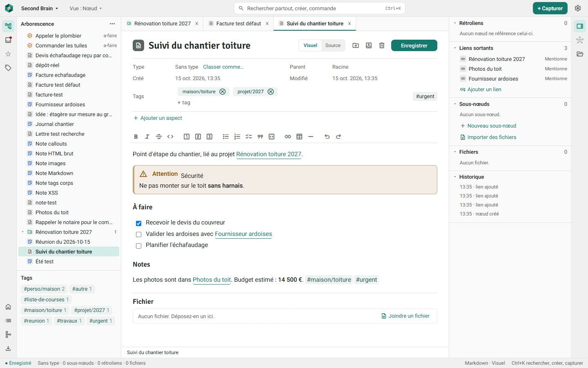Focus the 'Rechercher partout' search field
Screen dimensions: 588x368
pyautogui.click(x=320, y=8)
